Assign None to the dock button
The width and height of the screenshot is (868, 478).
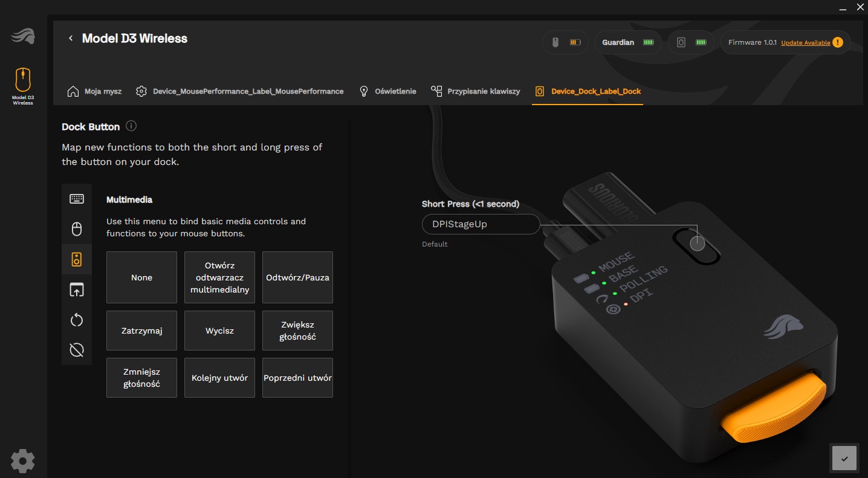(141, 277)
